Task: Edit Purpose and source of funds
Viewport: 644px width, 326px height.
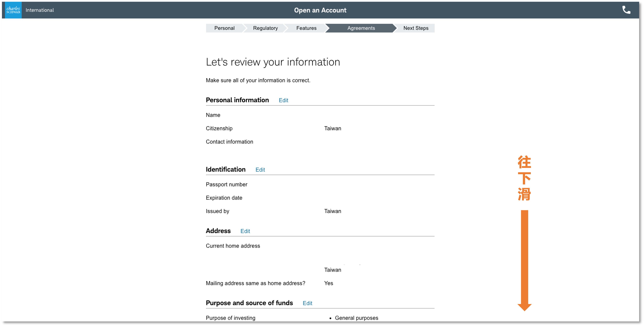Action: pos(307,303)
